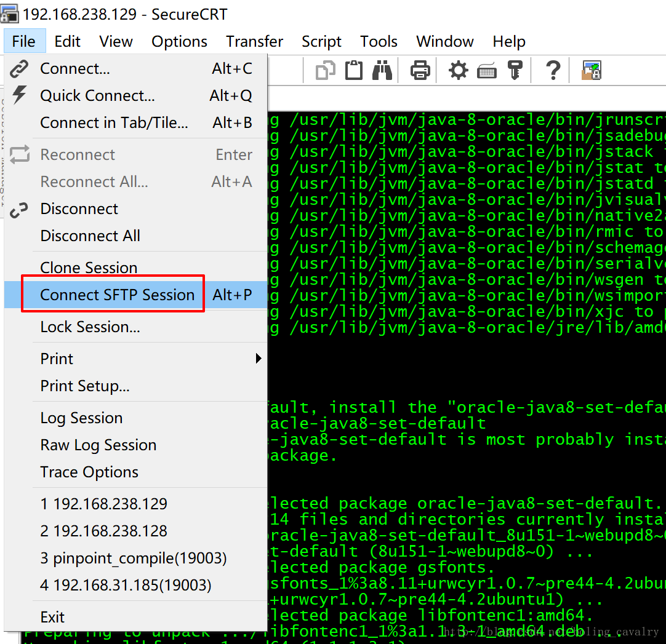
Task: Open the View menu
Action: (116, 41)
